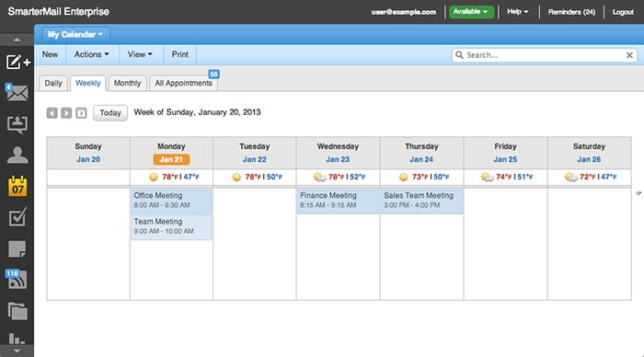The height and width of the screenshot is (357, 644).
Task: Switch to the Daily tab
Action: click(x=53, y=83)
